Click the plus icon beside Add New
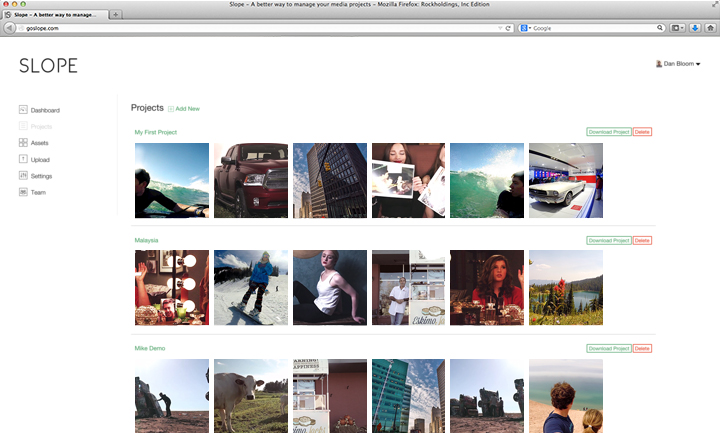 pyautogui.click(x=171, y=108)
